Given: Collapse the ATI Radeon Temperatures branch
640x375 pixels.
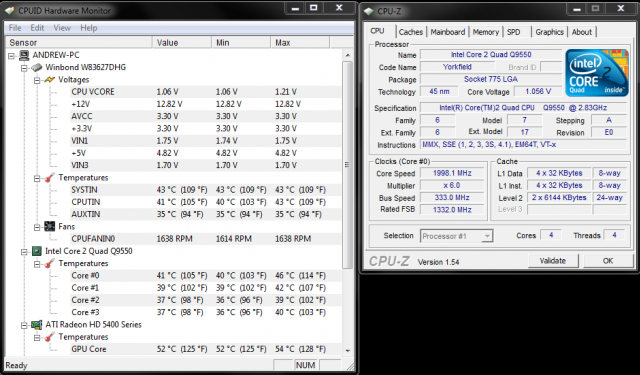Looking at the screenshot, I should (37, 337).
